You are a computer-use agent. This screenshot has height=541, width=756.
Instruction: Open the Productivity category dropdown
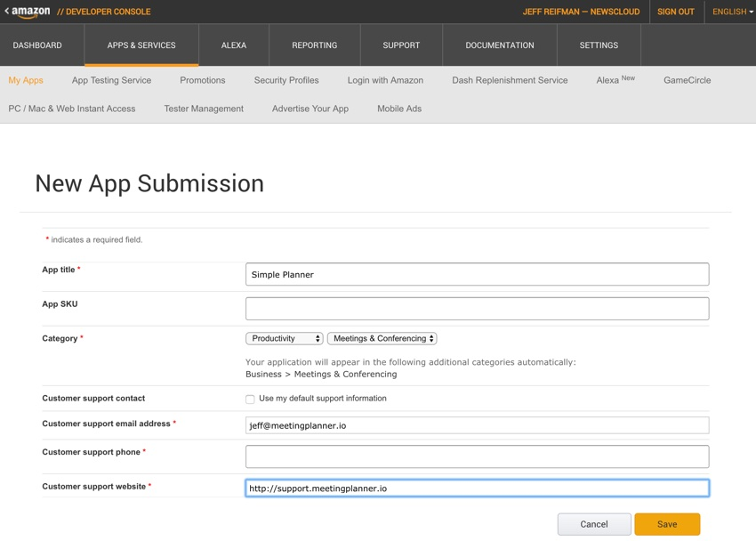pos(285,338)
